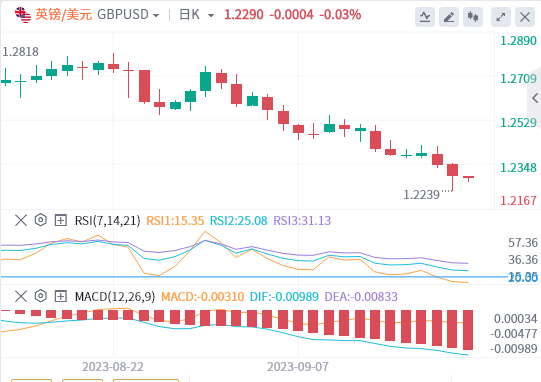Expand the MACD panel with plus icon
The width and height of the screenshot is (541, 382).
(x=61, y=296)
